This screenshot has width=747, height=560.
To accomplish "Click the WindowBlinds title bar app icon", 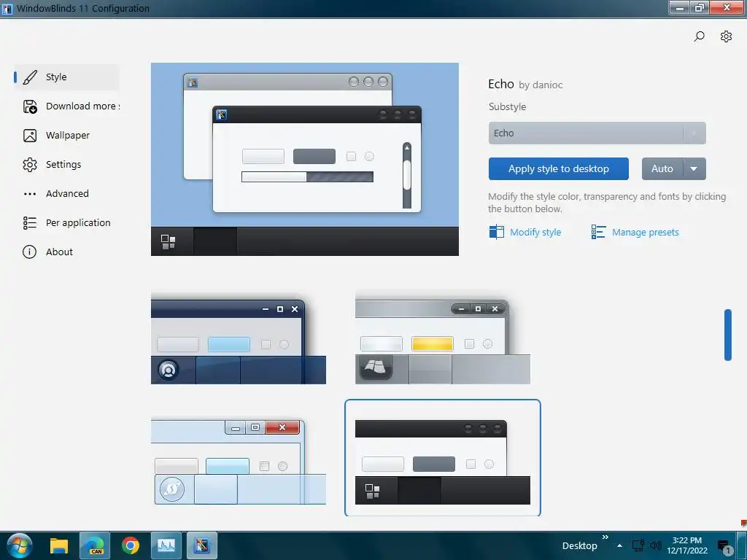I will pyautogui.click(x=7, y=9).
